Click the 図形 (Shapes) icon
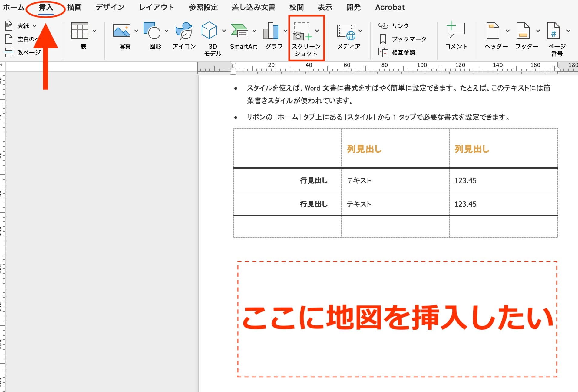Image resolution: width=578 pixels, height=392 pixels. coord(152,31)
